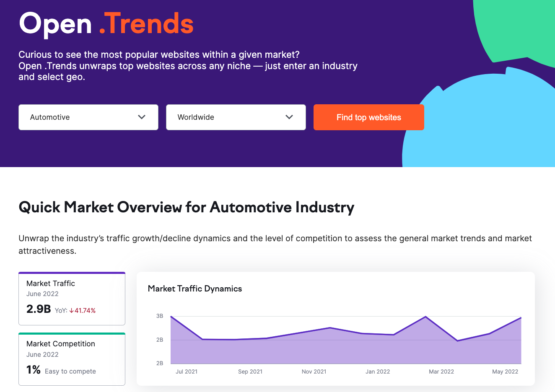Click the Jan 2022 axis label
The width and height of the screenshot is (555, 392).
378,371
